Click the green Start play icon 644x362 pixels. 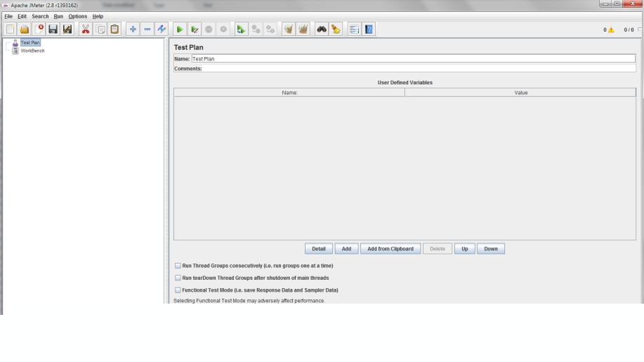(x=180, y=30)
